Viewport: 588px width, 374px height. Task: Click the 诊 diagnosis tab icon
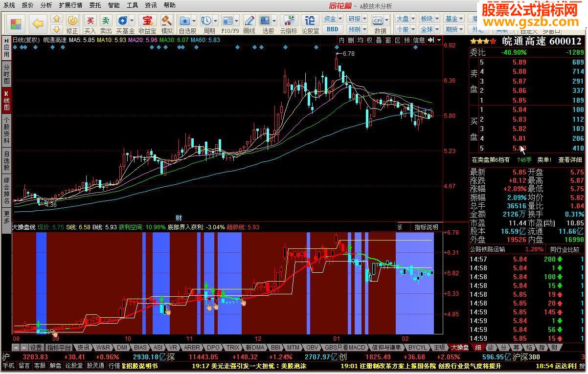coord(491,348)
